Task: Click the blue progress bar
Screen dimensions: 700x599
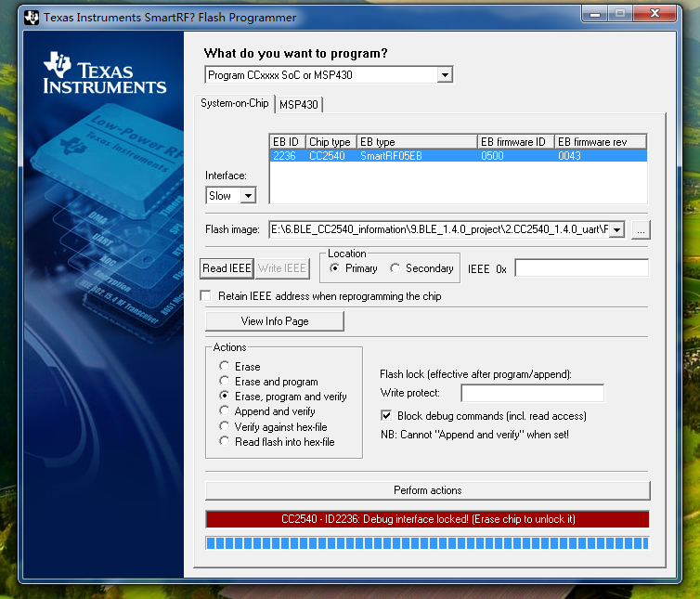Action: point(427,543)
